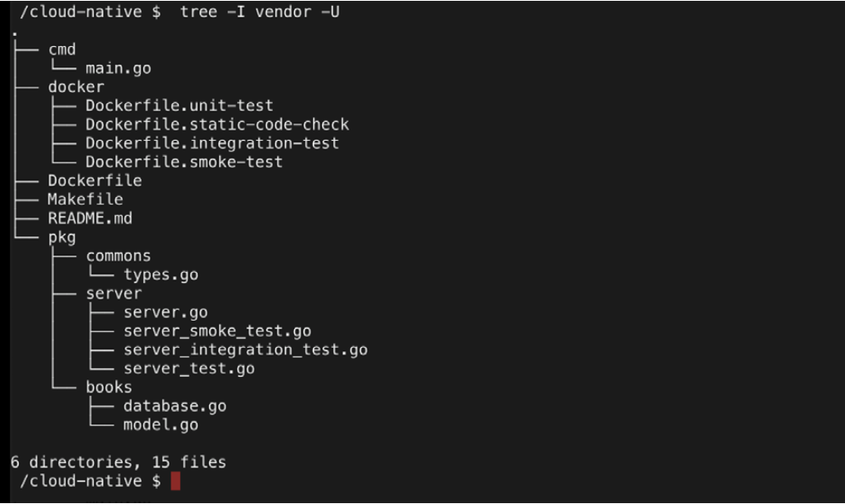The image size is (845, 504).
Task: Select the books directory name
Action: 108,387
